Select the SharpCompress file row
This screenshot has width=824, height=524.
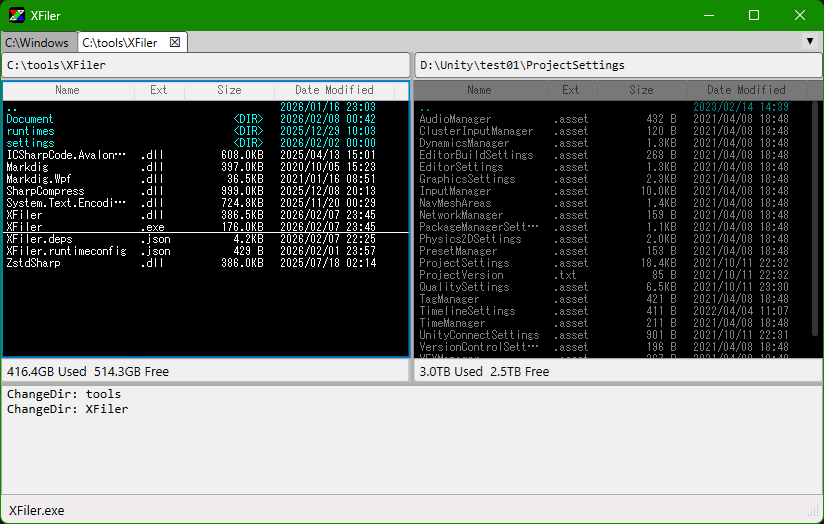[205, 191]
